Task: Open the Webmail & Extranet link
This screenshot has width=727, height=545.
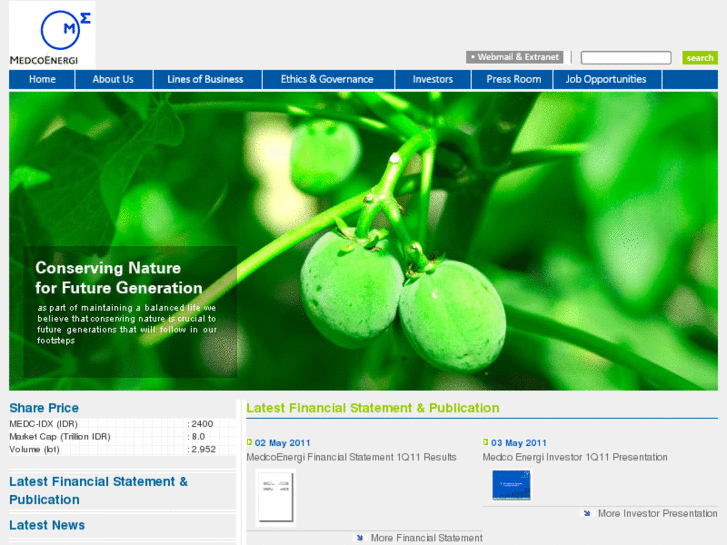Action: click(x=515, y=57)
